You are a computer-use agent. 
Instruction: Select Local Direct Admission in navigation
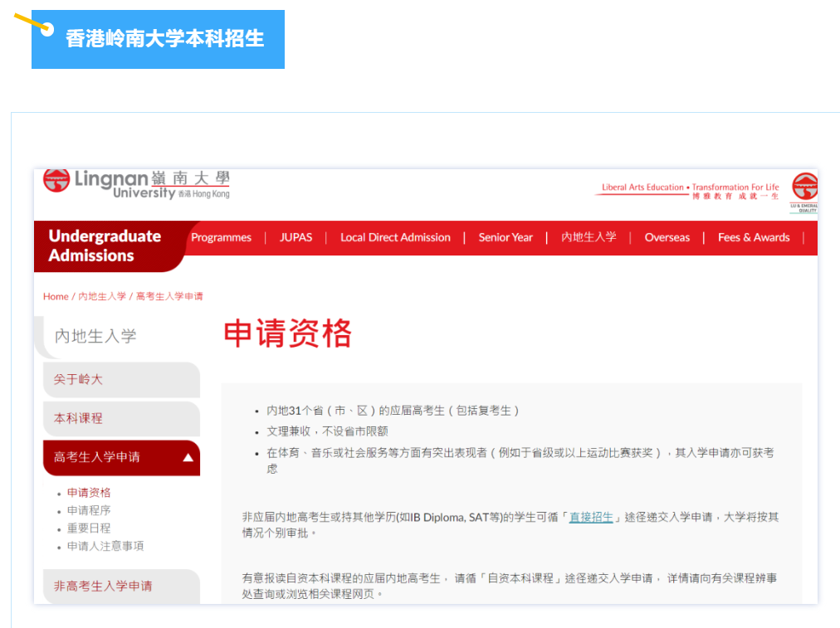coord(395,237)
